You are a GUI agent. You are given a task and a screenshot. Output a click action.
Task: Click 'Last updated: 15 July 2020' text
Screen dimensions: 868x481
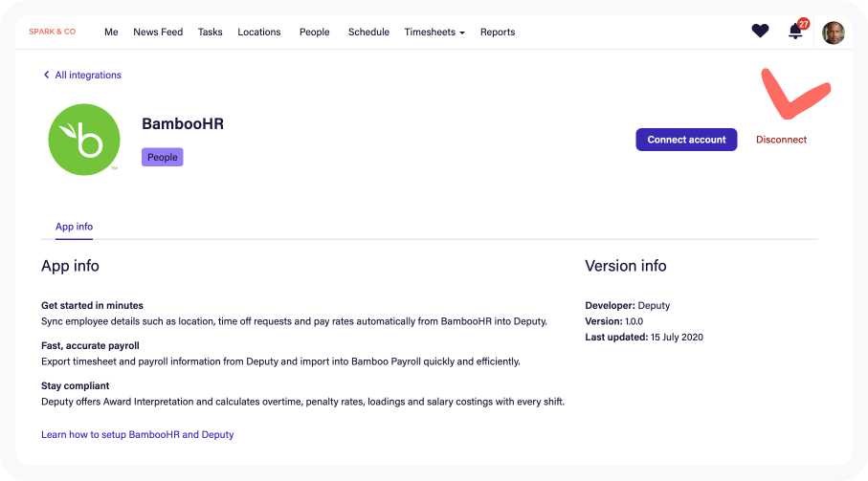644,338
